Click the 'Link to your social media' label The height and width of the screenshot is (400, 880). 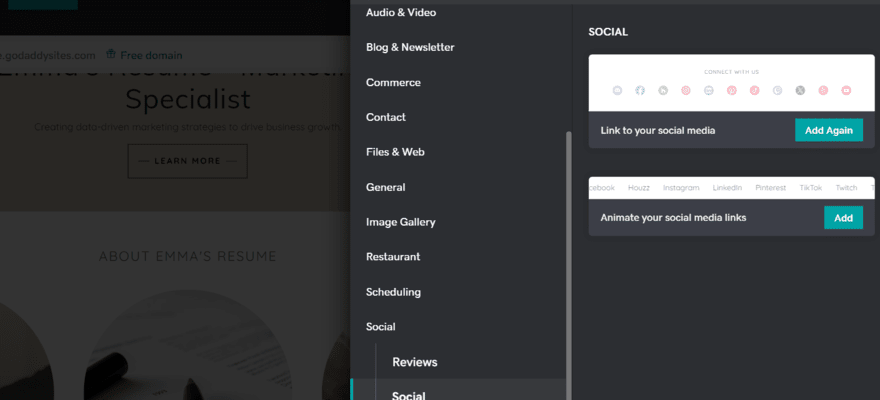(658, 131)
